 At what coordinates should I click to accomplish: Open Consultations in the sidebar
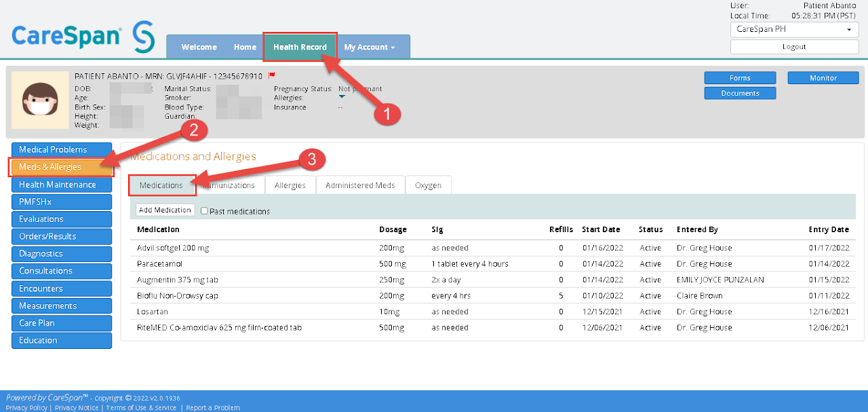click(61, 271)
